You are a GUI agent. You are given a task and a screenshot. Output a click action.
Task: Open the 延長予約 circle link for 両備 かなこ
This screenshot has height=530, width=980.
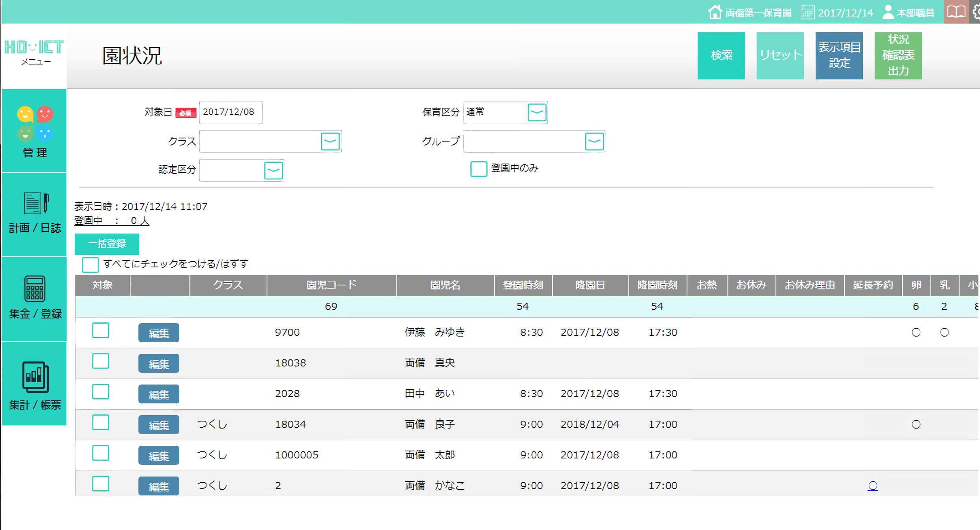click(873, 486)
